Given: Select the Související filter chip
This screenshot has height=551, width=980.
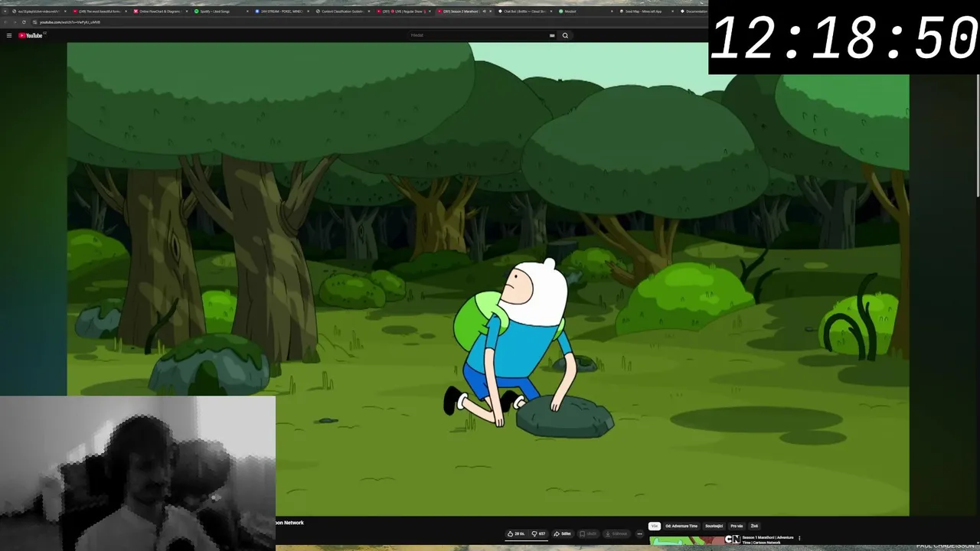Looking at the screenshot, I should 714,526.
